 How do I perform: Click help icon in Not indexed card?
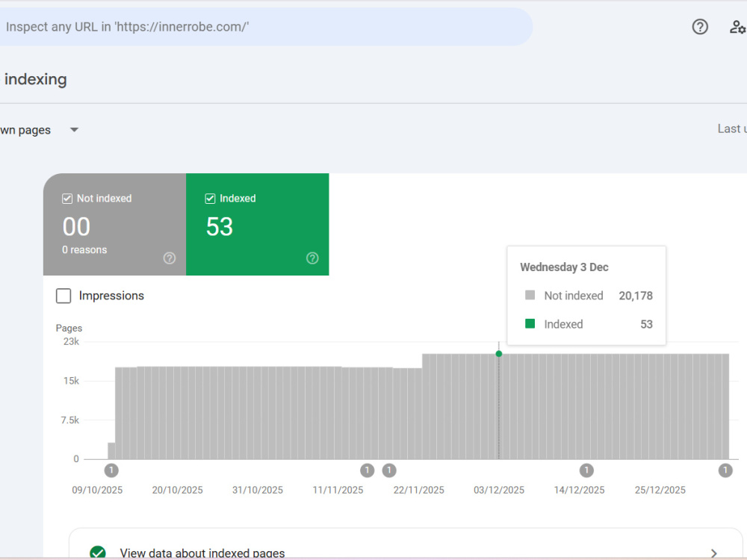pos(169,258)
